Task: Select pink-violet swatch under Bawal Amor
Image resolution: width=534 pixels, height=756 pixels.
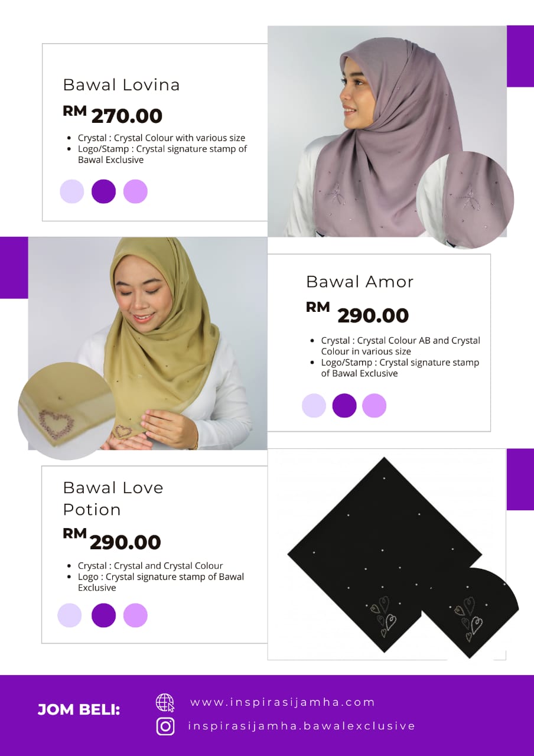Action: [374, 406]
